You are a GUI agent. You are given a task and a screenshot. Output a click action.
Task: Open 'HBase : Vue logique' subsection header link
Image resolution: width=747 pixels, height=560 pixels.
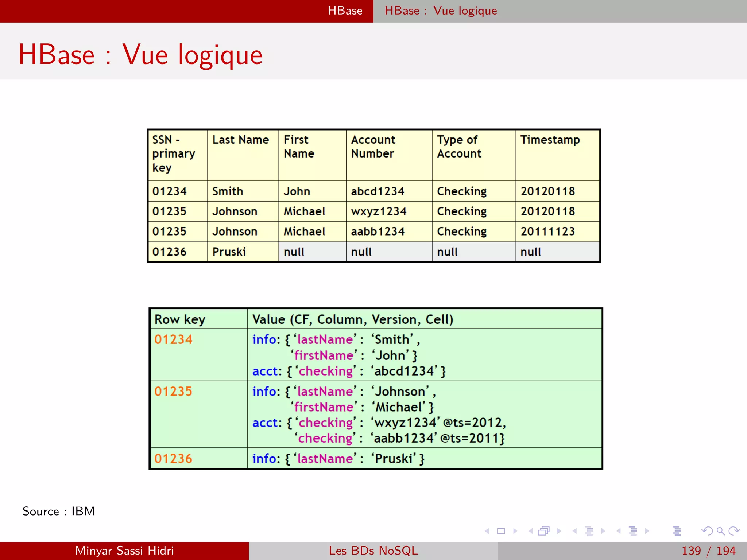441,11
